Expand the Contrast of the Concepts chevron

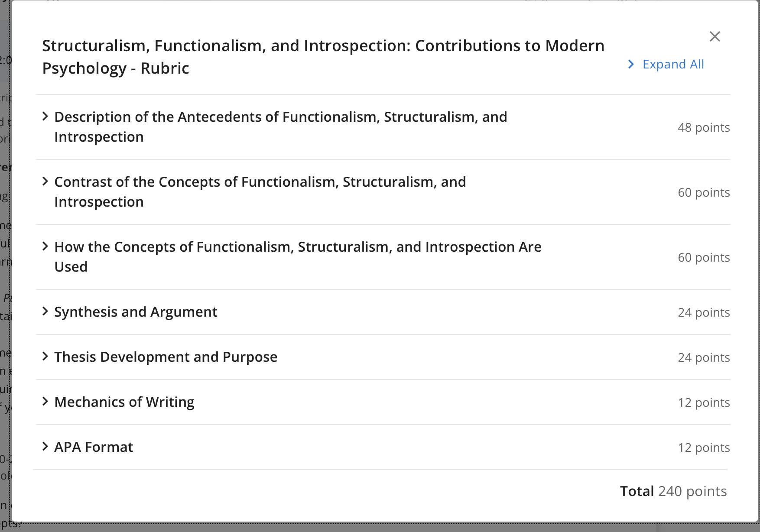point(45,181)
